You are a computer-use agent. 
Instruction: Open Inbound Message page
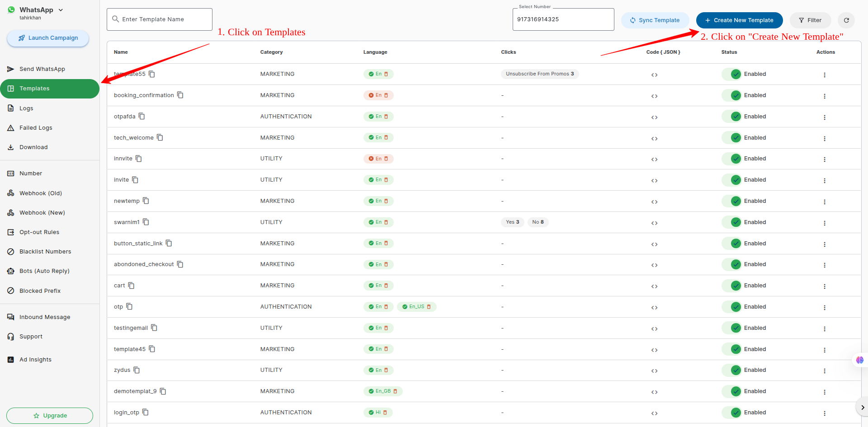click(50, 317)
